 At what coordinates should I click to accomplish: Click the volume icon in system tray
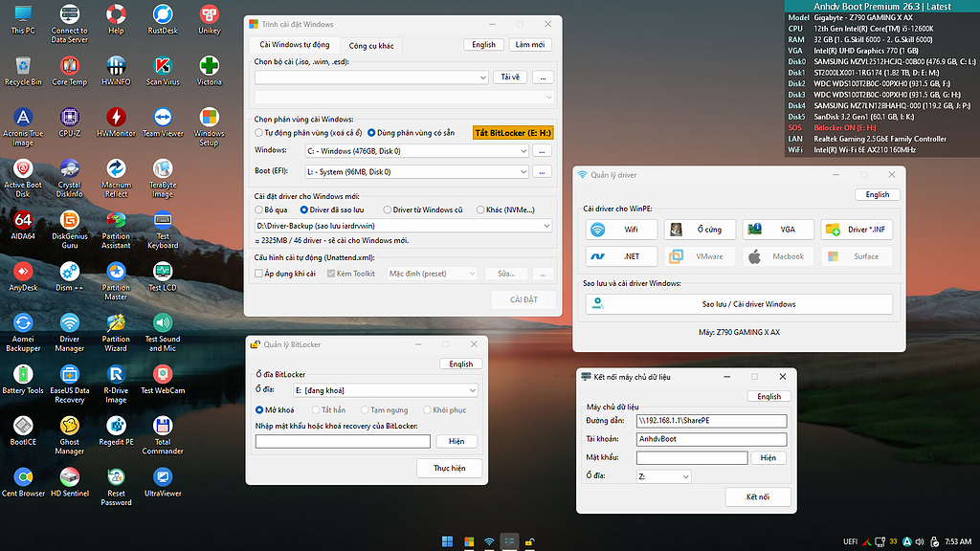[x=920, y=541]
